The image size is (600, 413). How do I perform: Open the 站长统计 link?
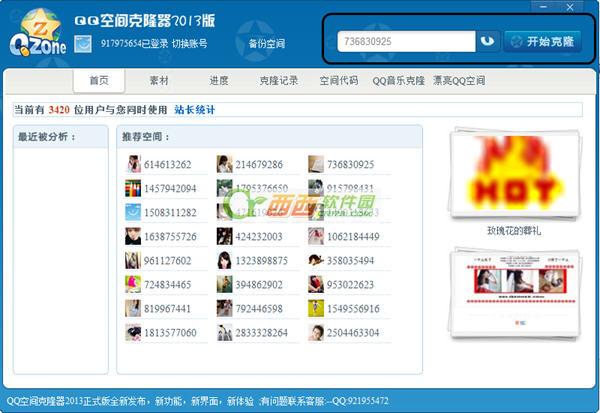pyautogui.click(x=194, y=109)
